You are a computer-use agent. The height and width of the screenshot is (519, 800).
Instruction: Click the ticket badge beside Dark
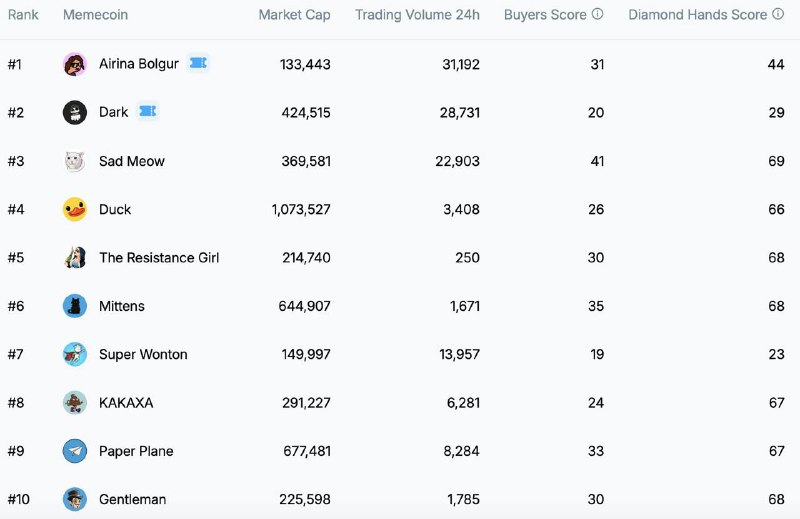click(x=147, y=111)
